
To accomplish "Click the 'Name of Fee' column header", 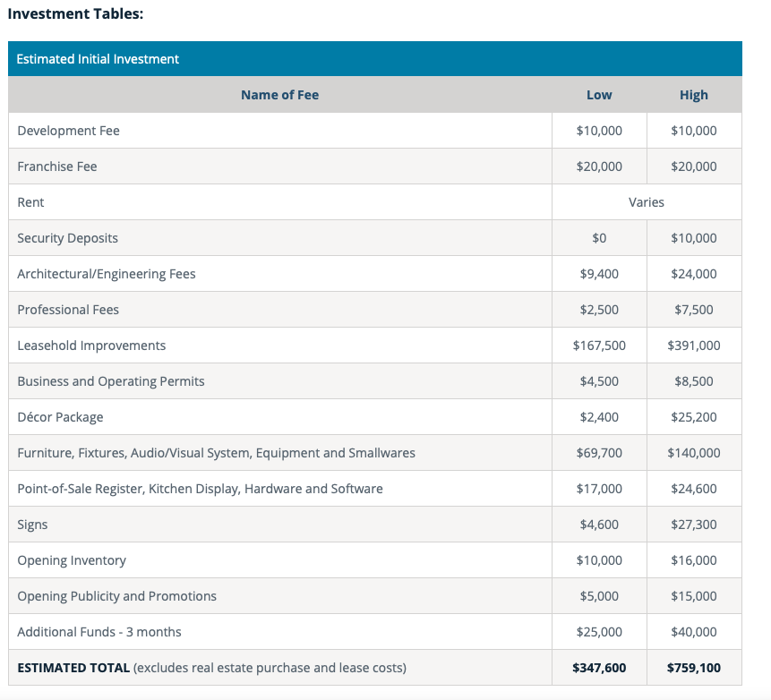I will 279,95.
